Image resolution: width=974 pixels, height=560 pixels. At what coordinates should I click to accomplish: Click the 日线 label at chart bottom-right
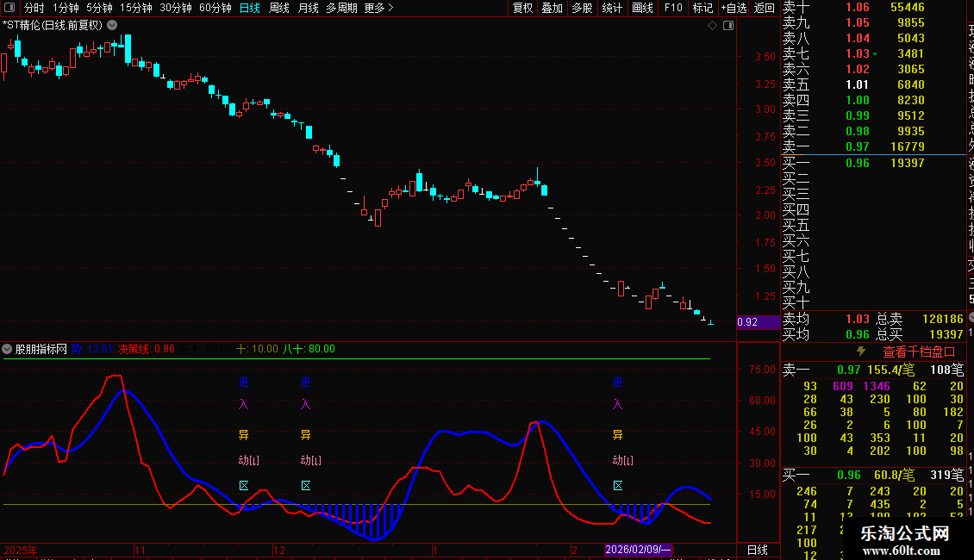(x=757, y=549)
